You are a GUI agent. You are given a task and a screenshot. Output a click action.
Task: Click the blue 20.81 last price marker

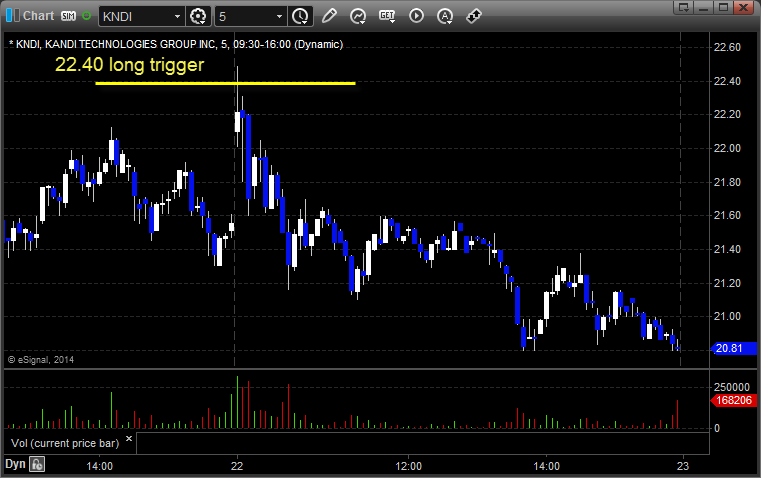(734, 348)
